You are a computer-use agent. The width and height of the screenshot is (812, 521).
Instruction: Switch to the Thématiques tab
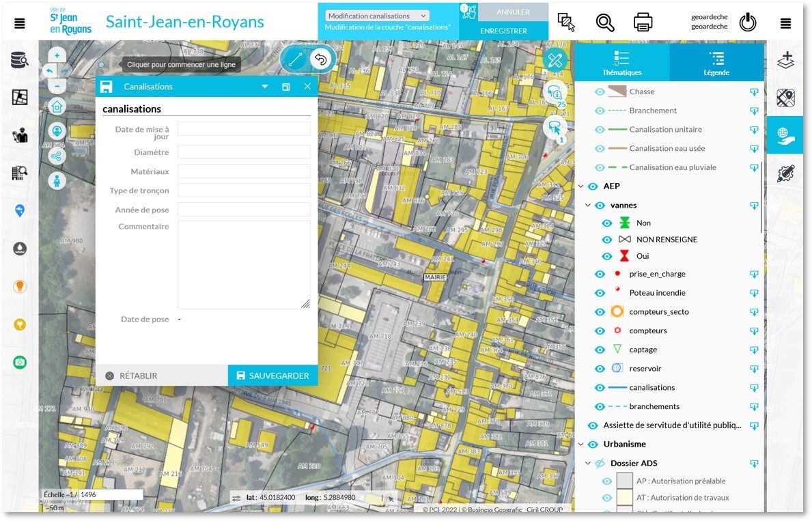point(621,63)
